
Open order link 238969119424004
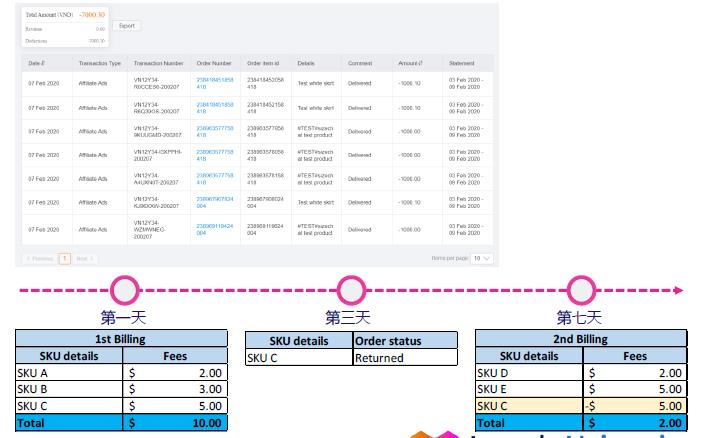pos(215,229)
